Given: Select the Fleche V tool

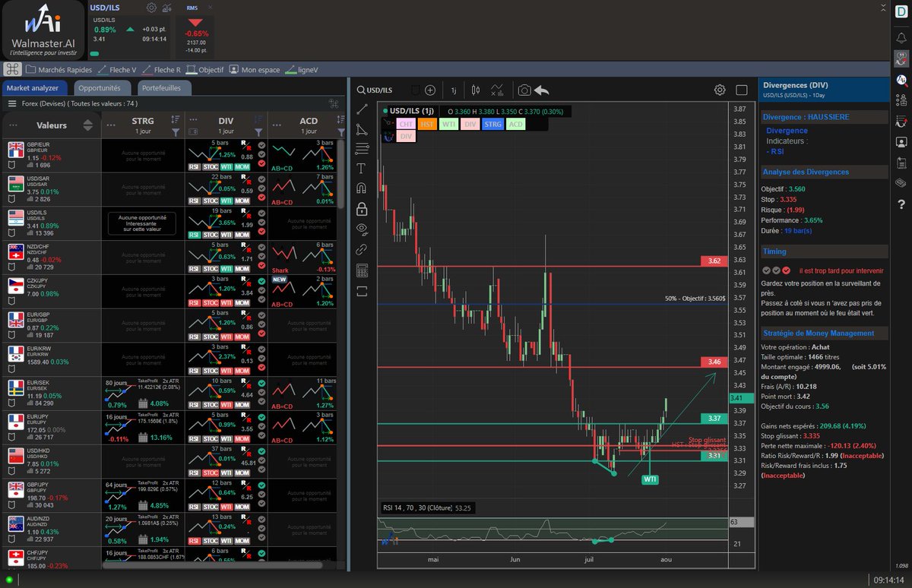Looking at the screenshot, I should coord(118,69).
